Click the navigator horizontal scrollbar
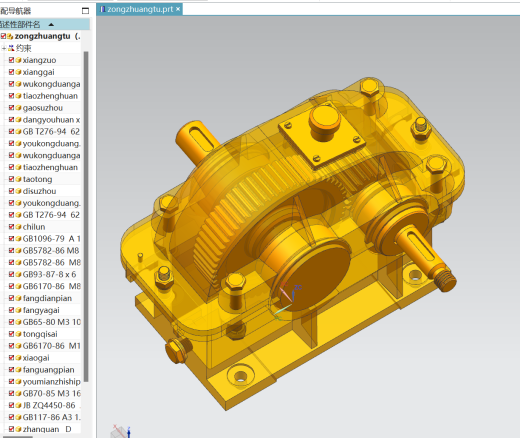Screen dimensions: 520x438 pyautogui.click(x=17, y=436)
